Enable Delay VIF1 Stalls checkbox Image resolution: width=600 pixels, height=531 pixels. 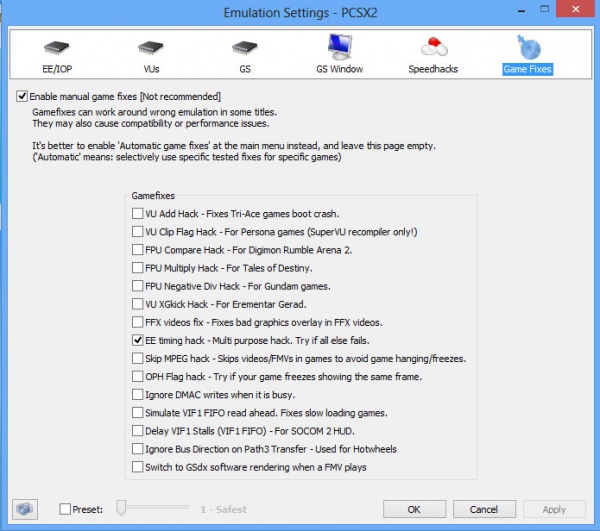pyautogui.click(x=137, y=431)
